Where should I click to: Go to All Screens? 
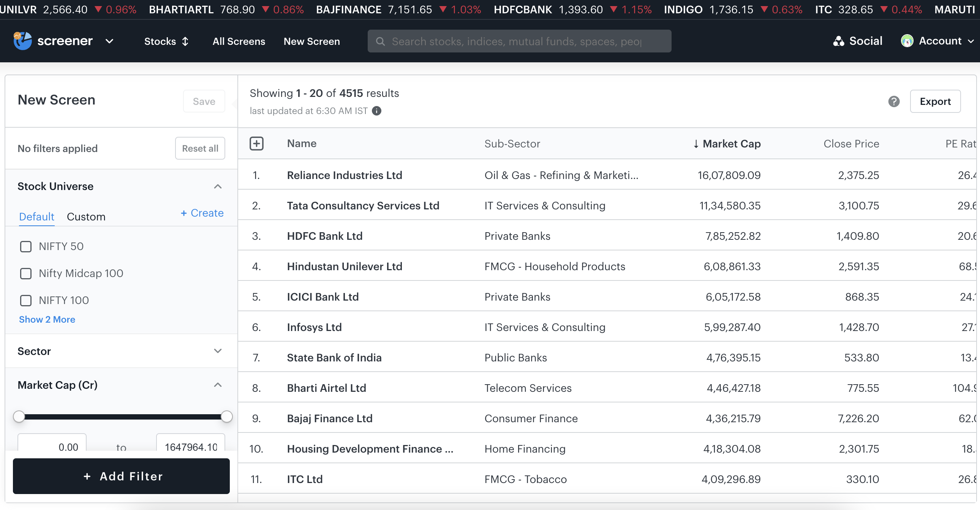click(x=239, y=41)
